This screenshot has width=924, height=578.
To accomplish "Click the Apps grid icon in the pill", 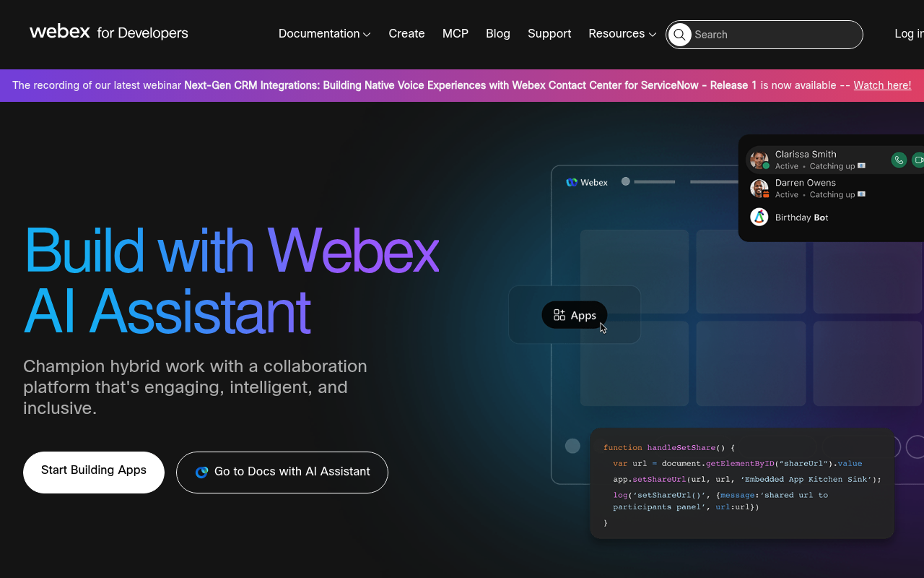I will point(559,315).
